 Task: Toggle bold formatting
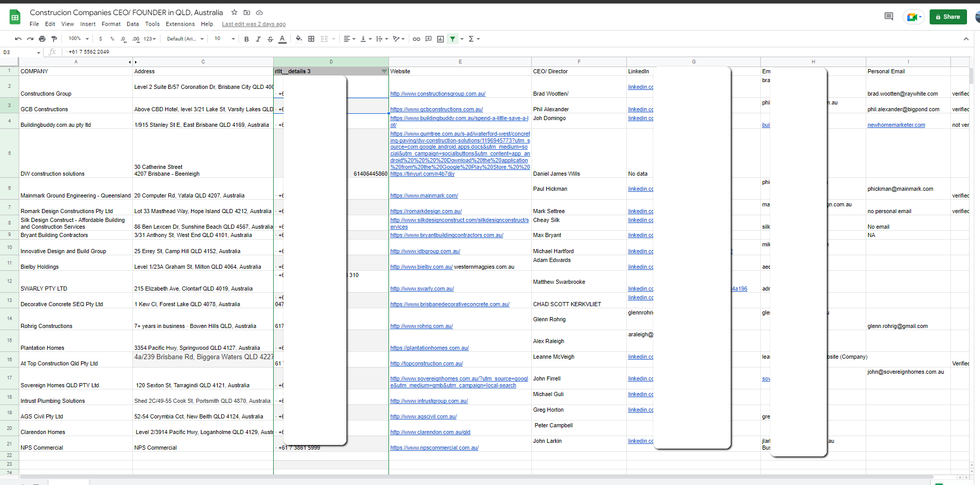[x=246, y=39]
